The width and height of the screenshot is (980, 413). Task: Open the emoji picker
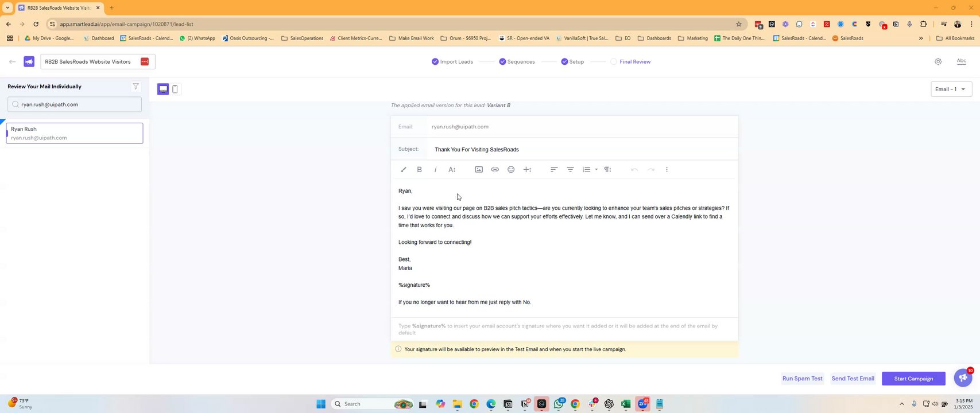(x=511, y=170)
